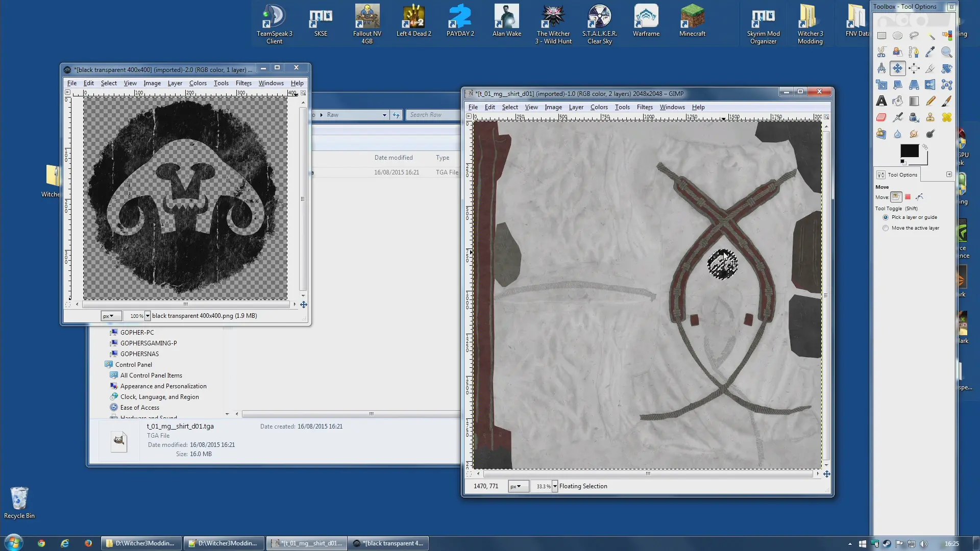Select the Free Select lasso tool
The height and width of the screenshot is (551, 980).
[914, 36]
